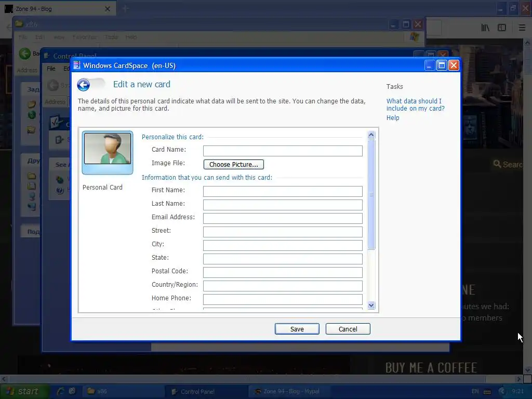Click the Card Name input field
Viewport: 532px width, 399px height.
coord(283,151)
